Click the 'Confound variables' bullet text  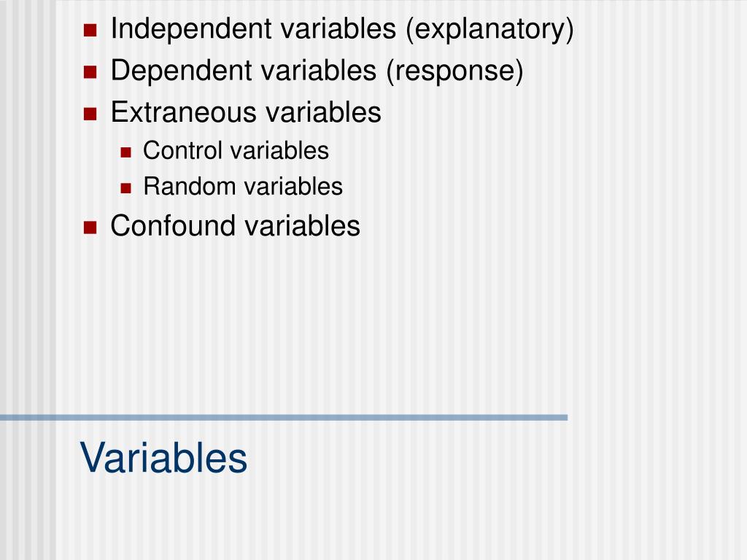click(x=236, y=226)
